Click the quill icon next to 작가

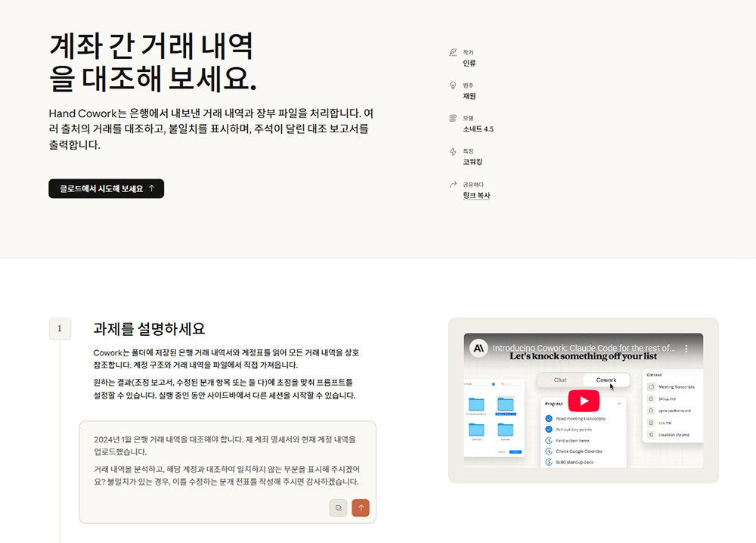pos(452,51)
